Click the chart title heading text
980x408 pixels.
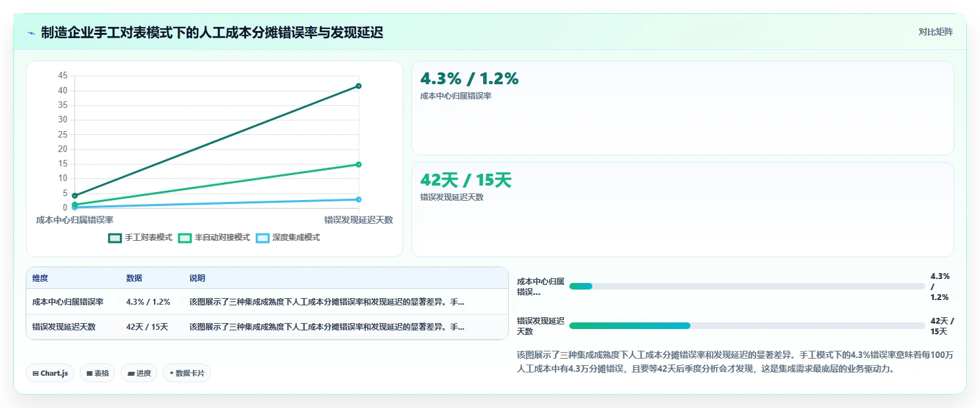[212, 32]
